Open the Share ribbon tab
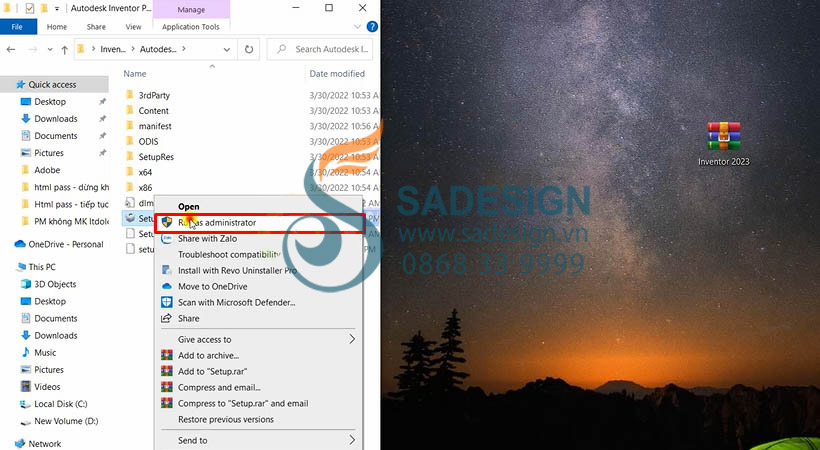 click(x=96, y=27)
